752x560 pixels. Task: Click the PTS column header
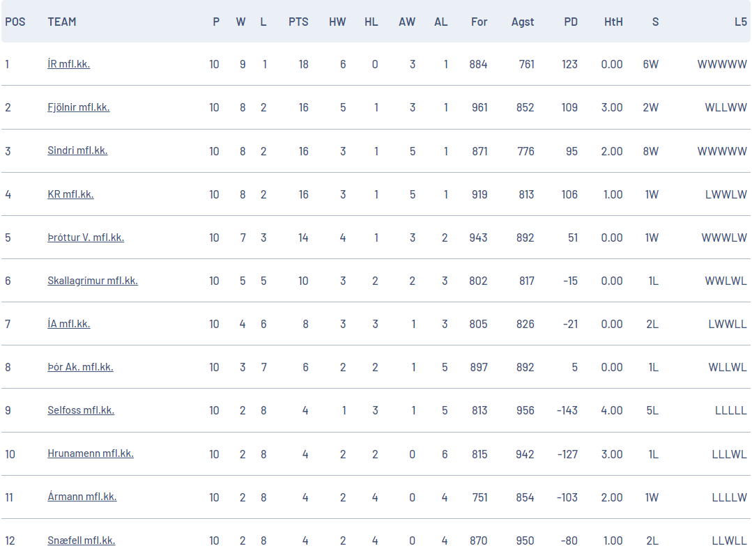(298, 22)
